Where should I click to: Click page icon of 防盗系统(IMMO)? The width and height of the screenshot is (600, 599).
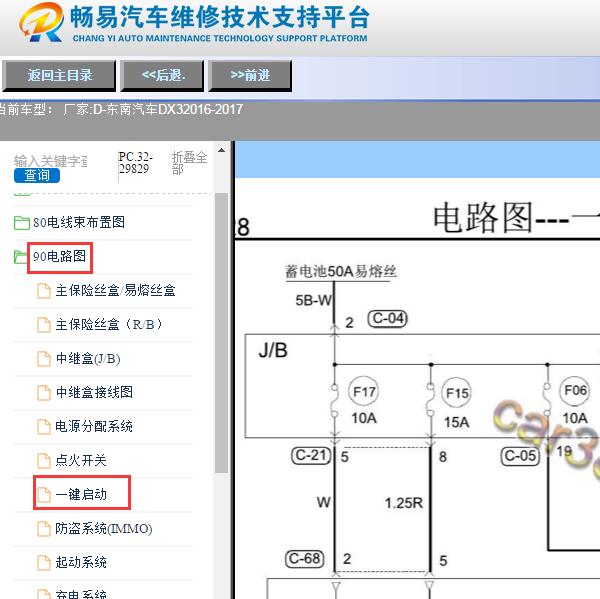click(44, 529)
